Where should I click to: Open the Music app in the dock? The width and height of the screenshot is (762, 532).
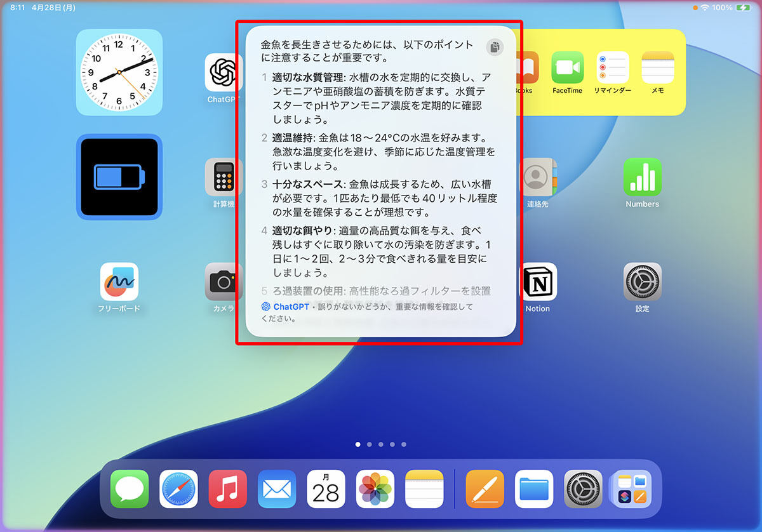pyautogui.click(x=228, y=489)
